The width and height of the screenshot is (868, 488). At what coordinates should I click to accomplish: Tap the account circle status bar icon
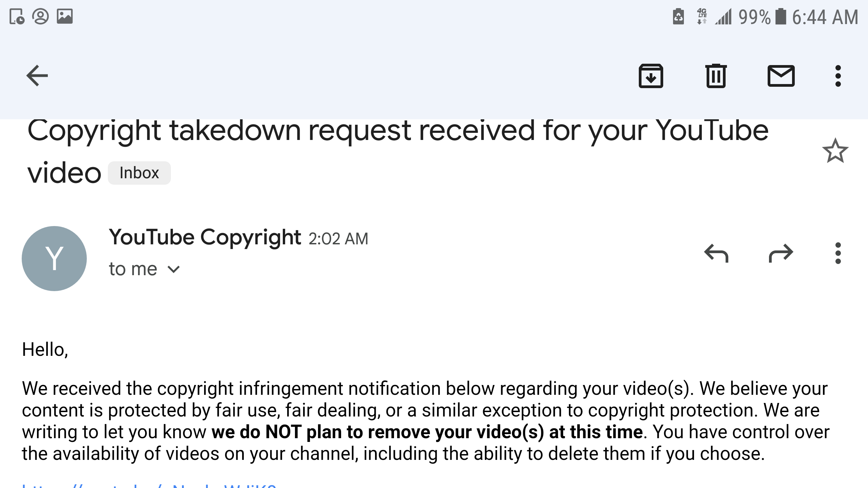tap(41, 17)
